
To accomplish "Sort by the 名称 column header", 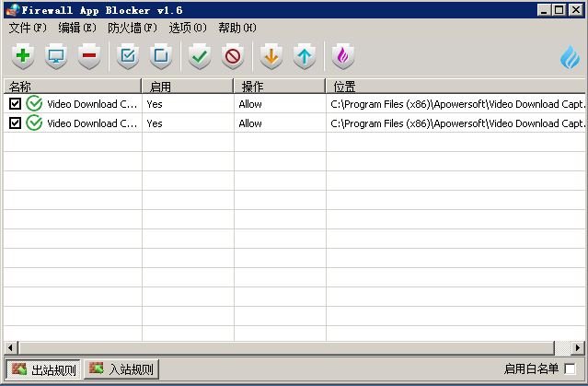I will (73, 87).
